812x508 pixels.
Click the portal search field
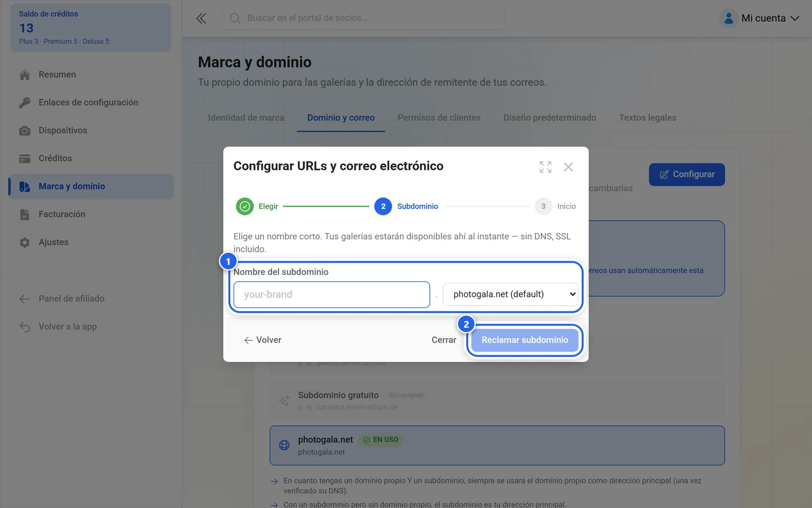pyautogui.click(x=363, y=18)
